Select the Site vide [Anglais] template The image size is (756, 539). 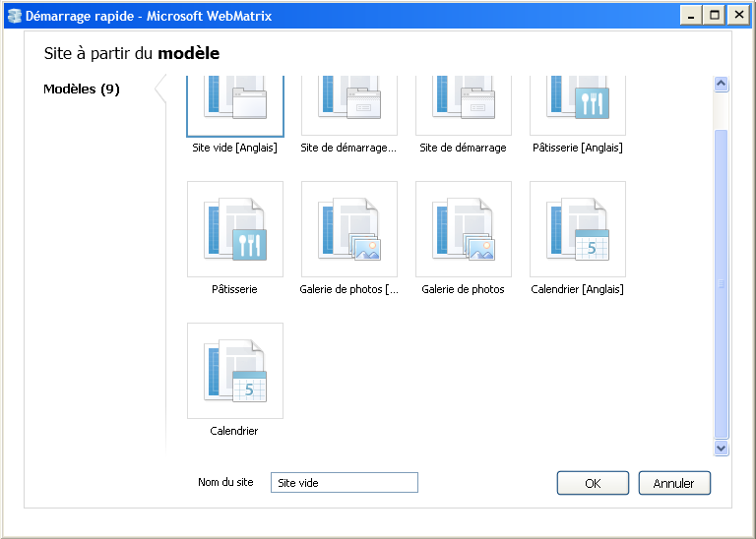point(235,106)
